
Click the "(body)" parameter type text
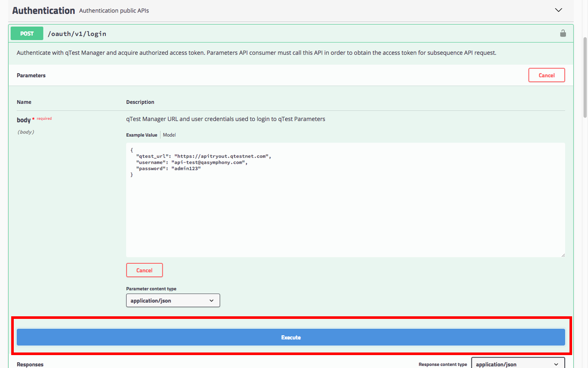(26, 132)
